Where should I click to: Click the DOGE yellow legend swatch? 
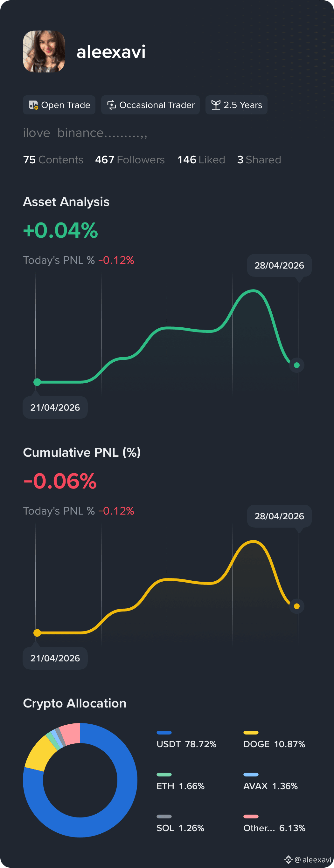[x=251, y=733]
